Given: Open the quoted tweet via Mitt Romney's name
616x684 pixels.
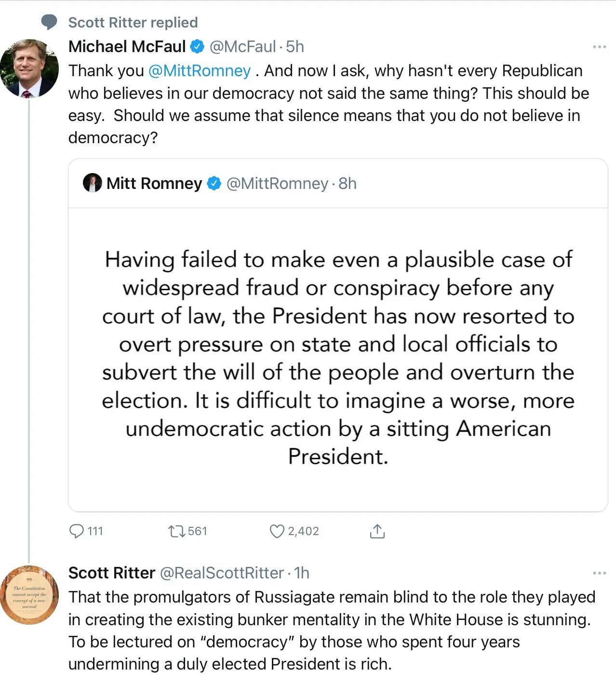Looking at the screenshot, I should point(154,184).
